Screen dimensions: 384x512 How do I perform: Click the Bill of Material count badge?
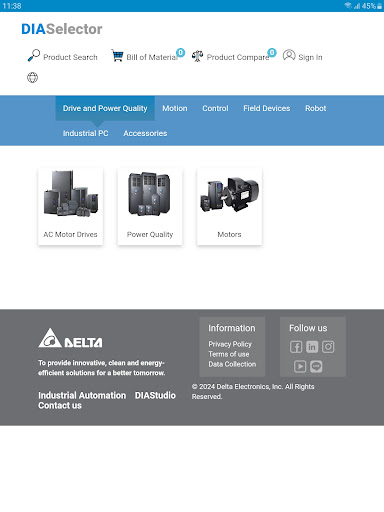pos(181,52)
